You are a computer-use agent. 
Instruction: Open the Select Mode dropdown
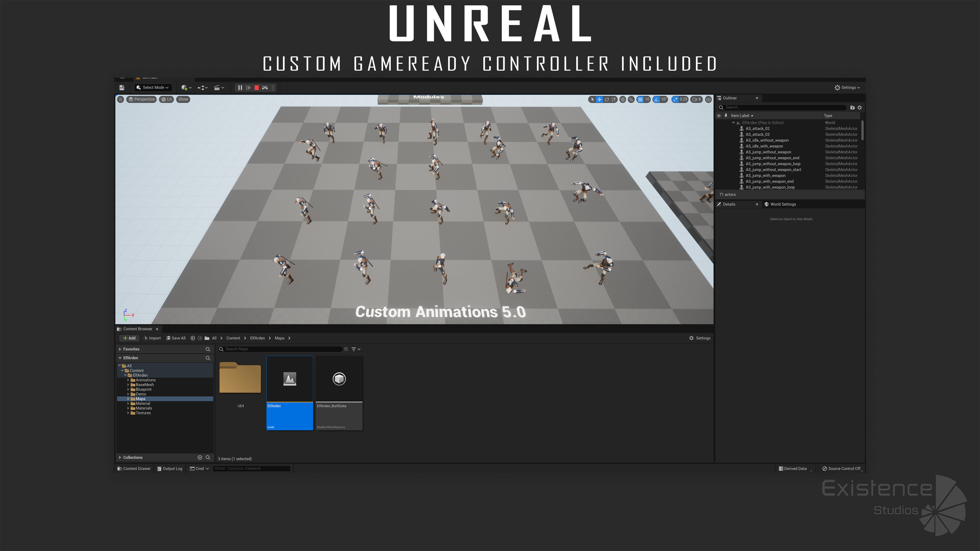pos(153,87)
